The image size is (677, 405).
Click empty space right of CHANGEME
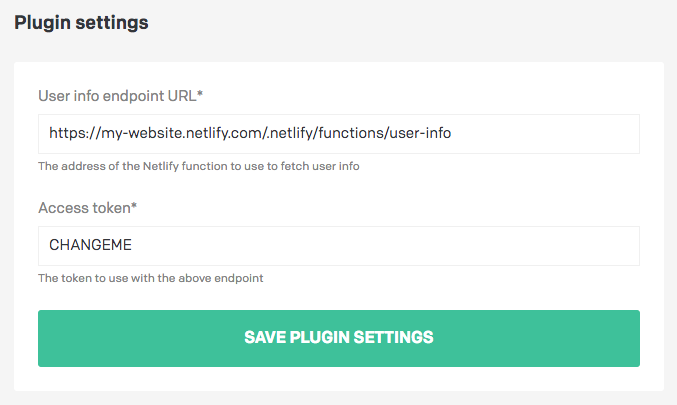(400, 246)
